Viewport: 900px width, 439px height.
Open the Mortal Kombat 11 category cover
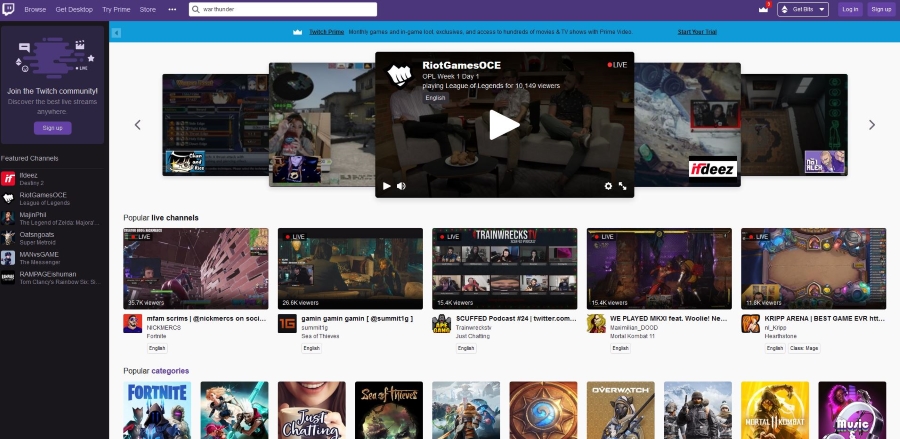click(x=775, y=410)
